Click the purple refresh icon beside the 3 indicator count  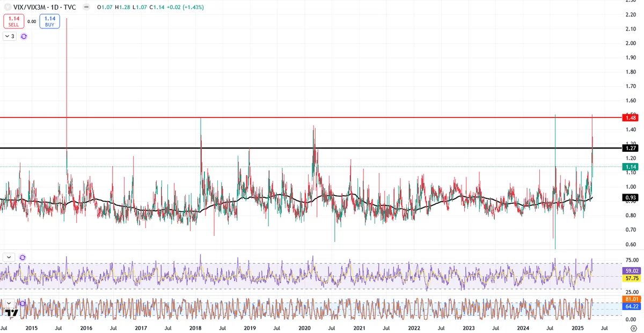pyautogui.click(x=24, y=36)
